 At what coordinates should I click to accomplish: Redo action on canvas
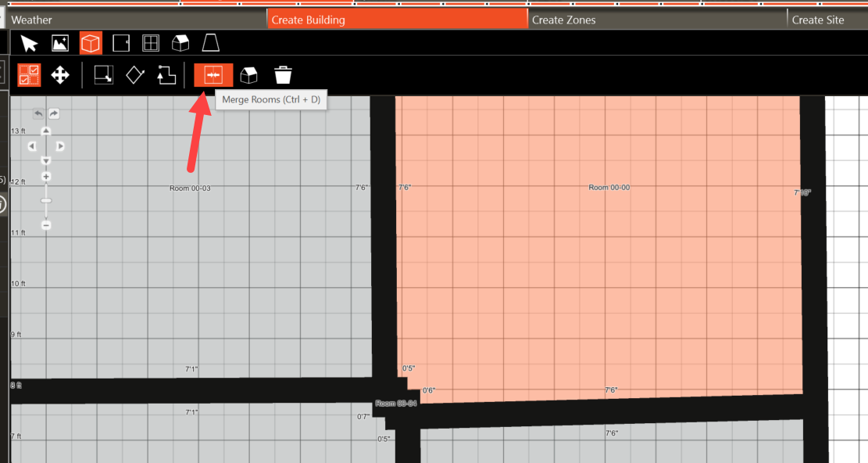click(54, 113)
